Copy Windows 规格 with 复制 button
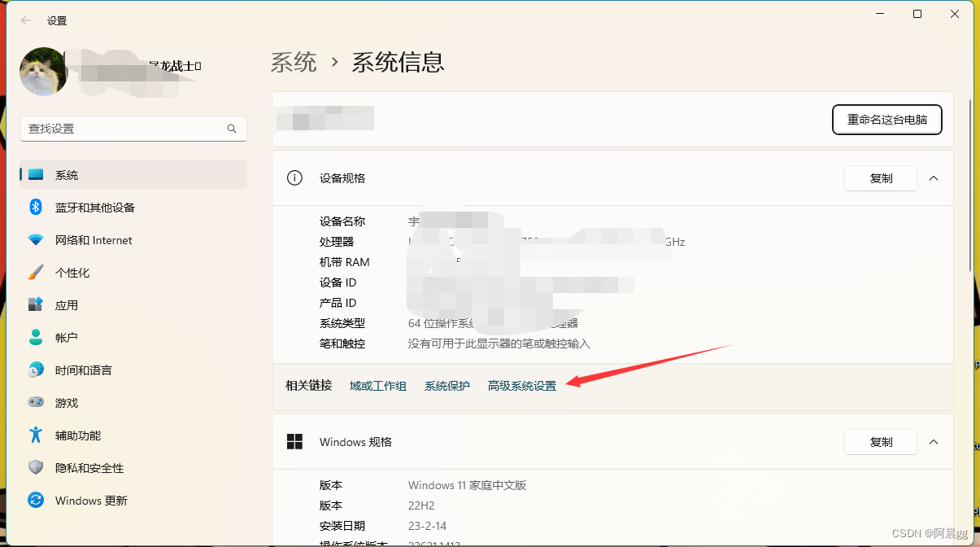Viewport: 980px width, 547px height. pos(881,442)
